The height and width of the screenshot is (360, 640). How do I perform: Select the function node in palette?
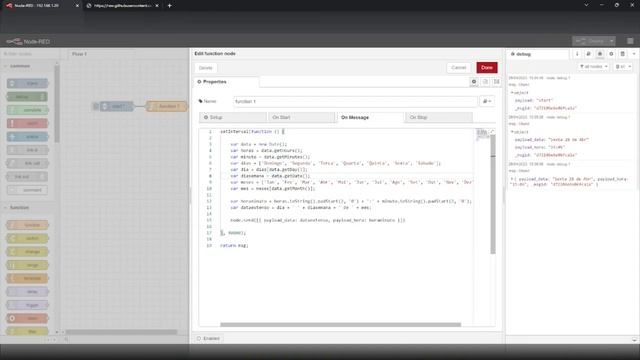tap(27, 225)
